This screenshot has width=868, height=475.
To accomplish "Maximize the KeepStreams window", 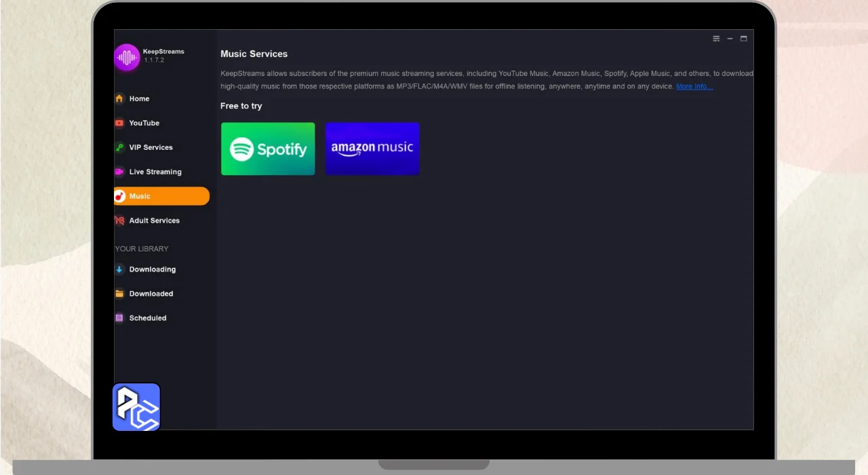I will click(743, 39).
